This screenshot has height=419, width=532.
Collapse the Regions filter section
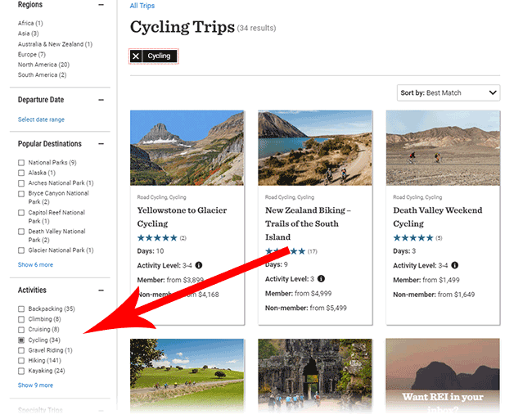[101, 5]
